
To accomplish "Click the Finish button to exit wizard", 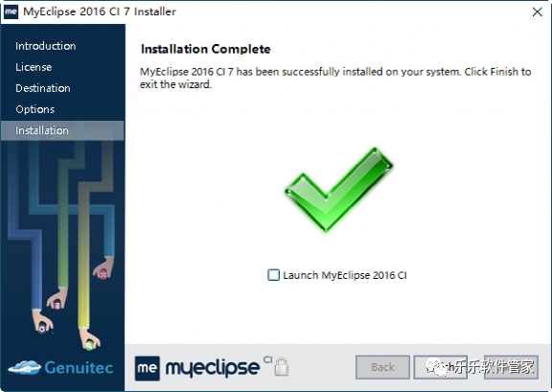I will click(x=441, y=367).
